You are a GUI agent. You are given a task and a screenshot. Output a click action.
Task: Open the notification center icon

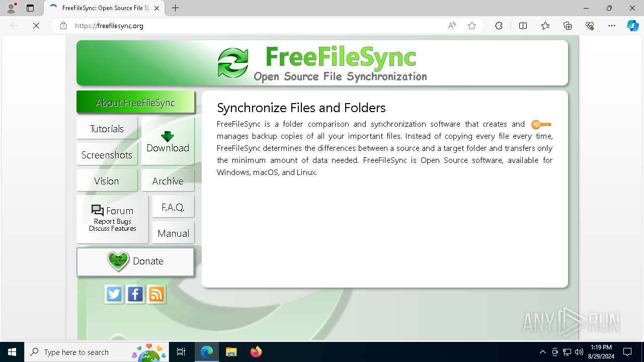click(627, 352)
